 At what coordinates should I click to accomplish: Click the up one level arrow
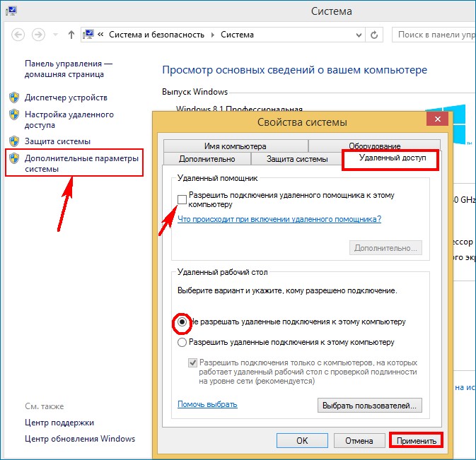[71, 34]
